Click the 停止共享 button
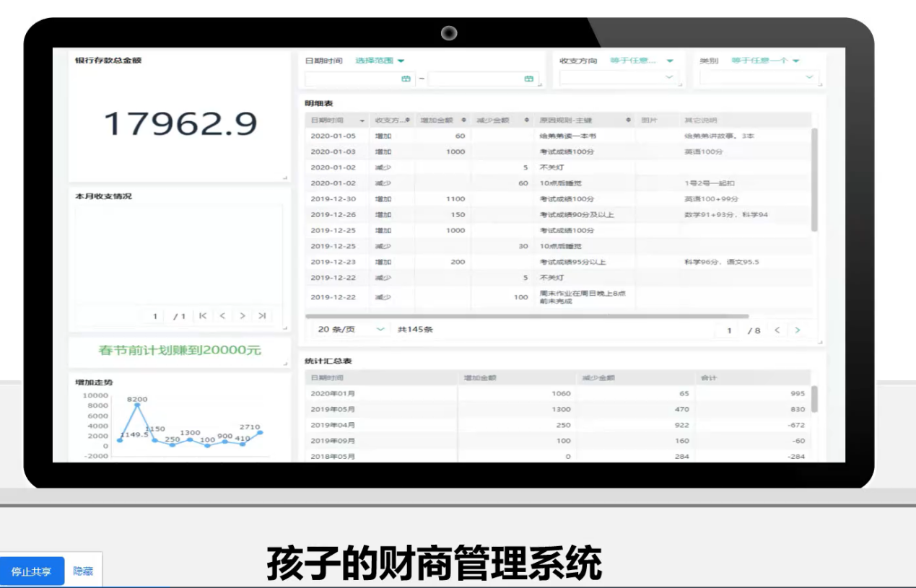Image resolution: width=916 pixels, height=588 pixels. tap(32, 571)
